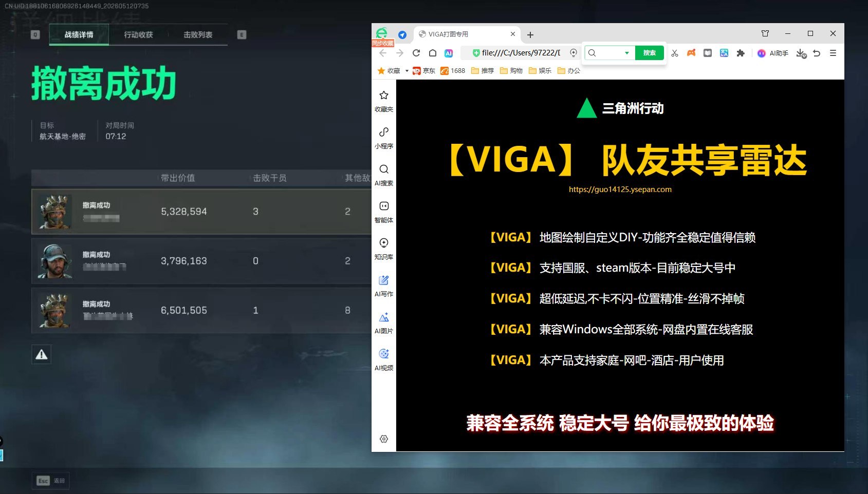Go forward in the browser history
The height and width of the screenshot is (494, 868).
coord(400,53)
